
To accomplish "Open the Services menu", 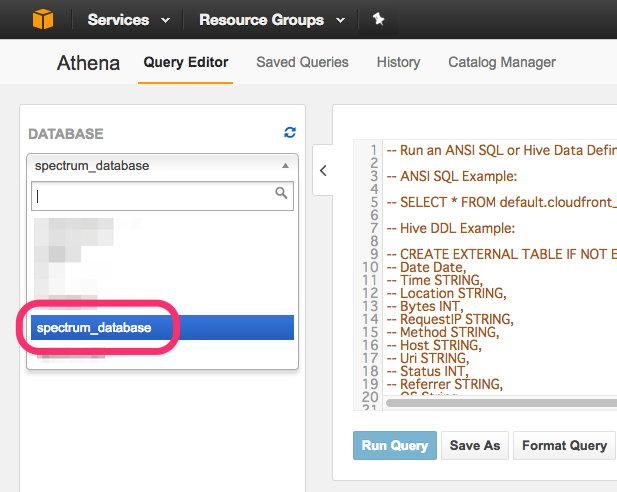I will click(129, 20).
